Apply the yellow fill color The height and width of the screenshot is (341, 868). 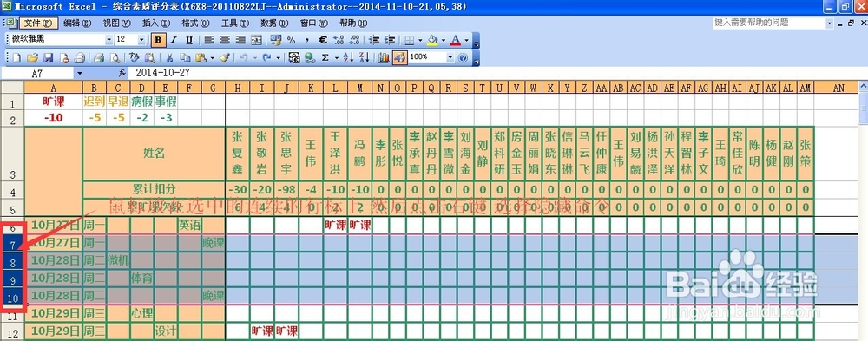[432, 40]
